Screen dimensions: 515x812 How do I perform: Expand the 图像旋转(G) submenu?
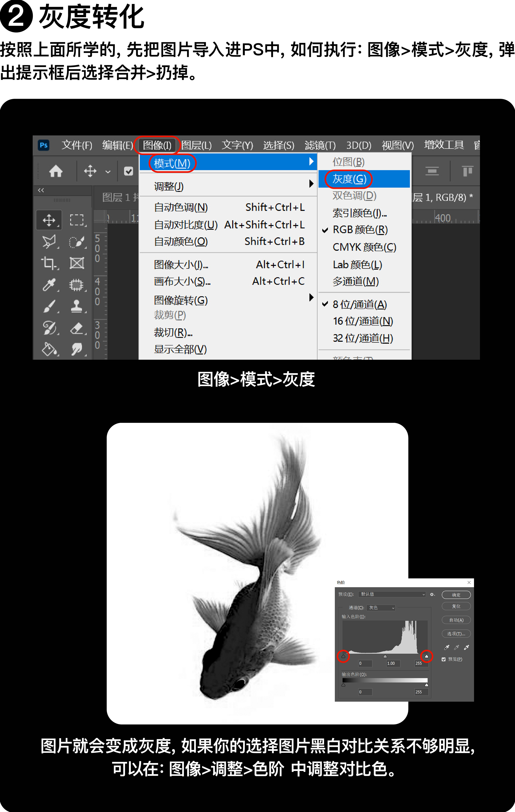coord(228,300)
